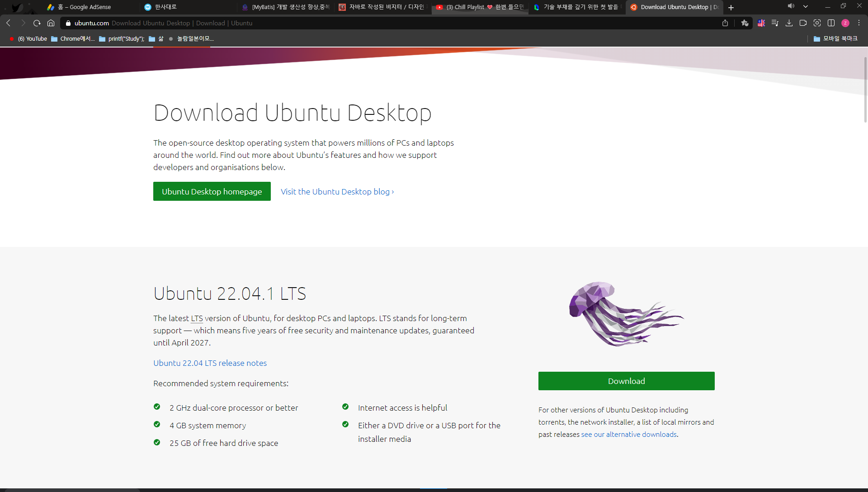Switch to the MyBatis tab
868x492 pixels.
click(285, 7)
